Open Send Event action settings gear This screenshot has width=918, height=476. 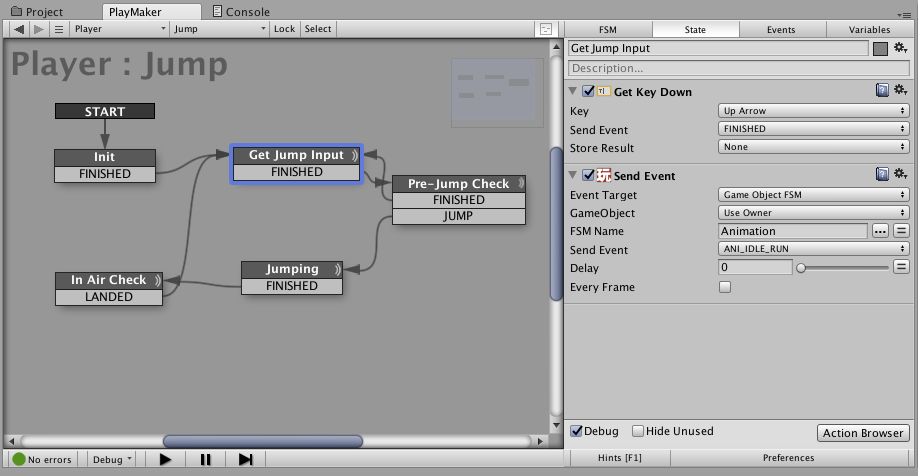click(x=900, y=174)
